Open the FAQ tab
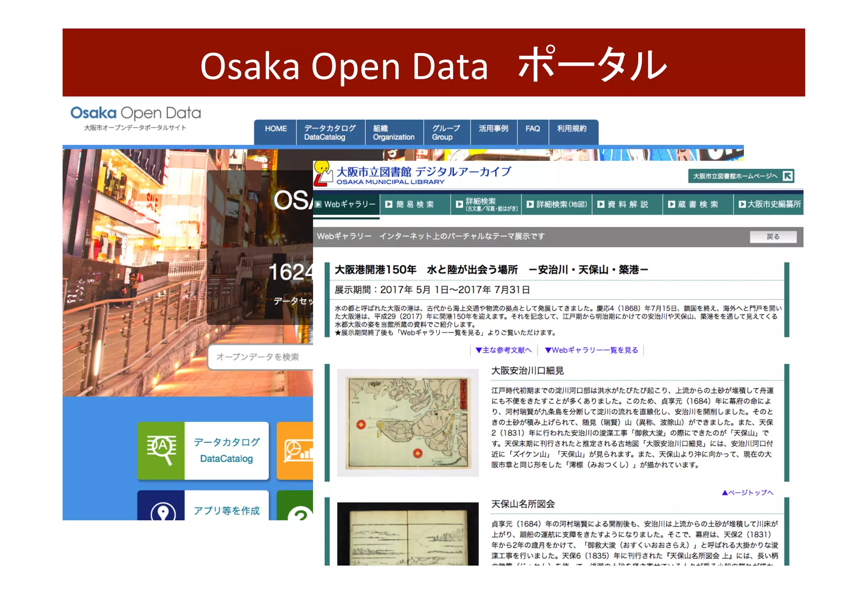This screenshot has height=614, width=868. [x=533, y=132]
